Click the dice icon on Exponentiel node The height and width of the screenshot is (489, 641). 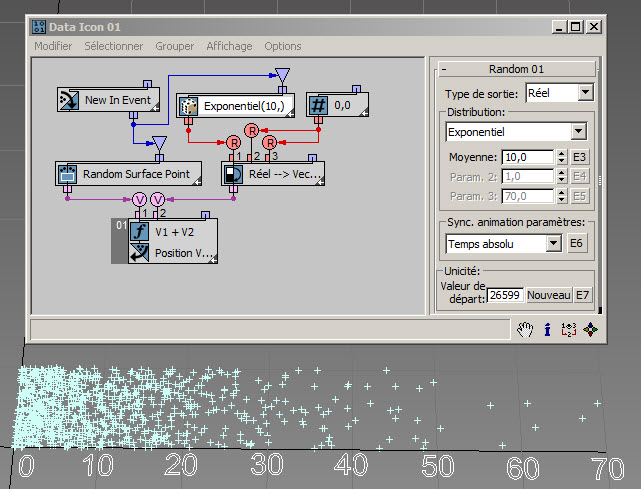(188, 106)
